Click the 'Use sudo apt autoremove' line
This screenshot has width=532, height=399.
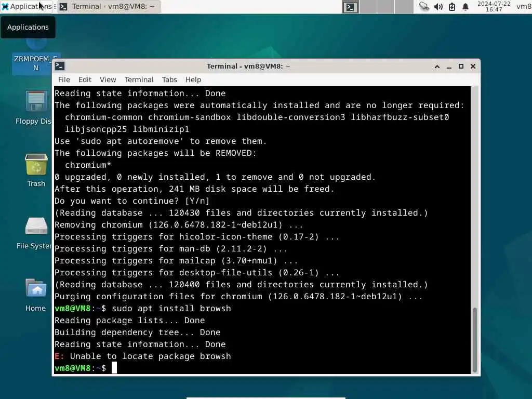(161, 141)
